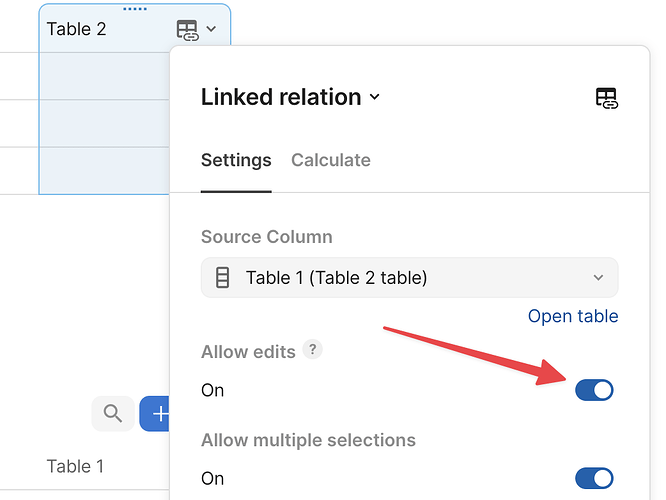The height and width of the screenshot is (500, 666).
Task: Open the Source Column dropdown
Action: point(409,278)
